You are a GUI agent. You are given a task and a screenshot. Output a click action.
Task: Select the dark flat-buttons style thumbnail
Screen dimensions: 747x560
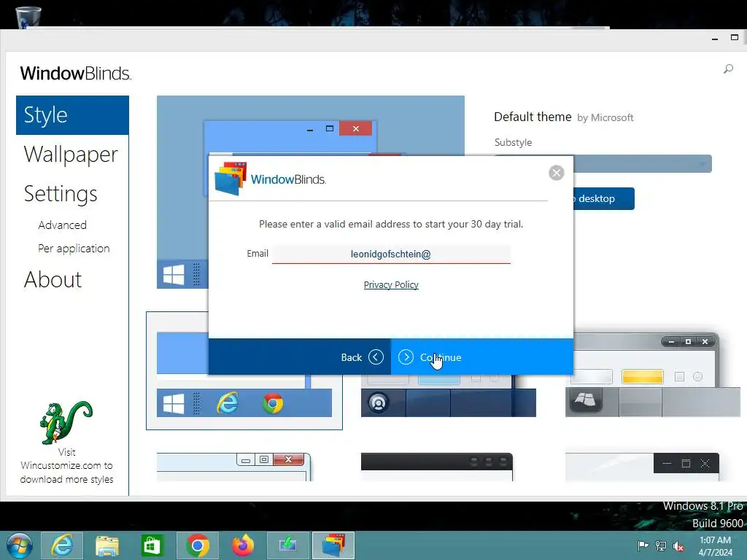[642, 467]
